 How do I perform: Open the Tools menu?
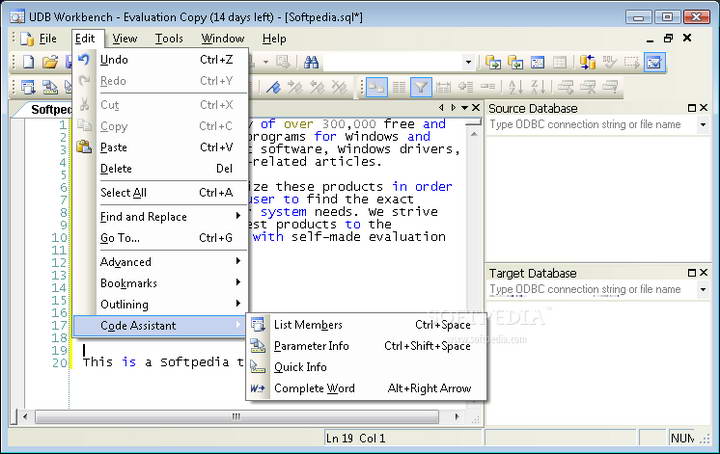tap(169, 38)
